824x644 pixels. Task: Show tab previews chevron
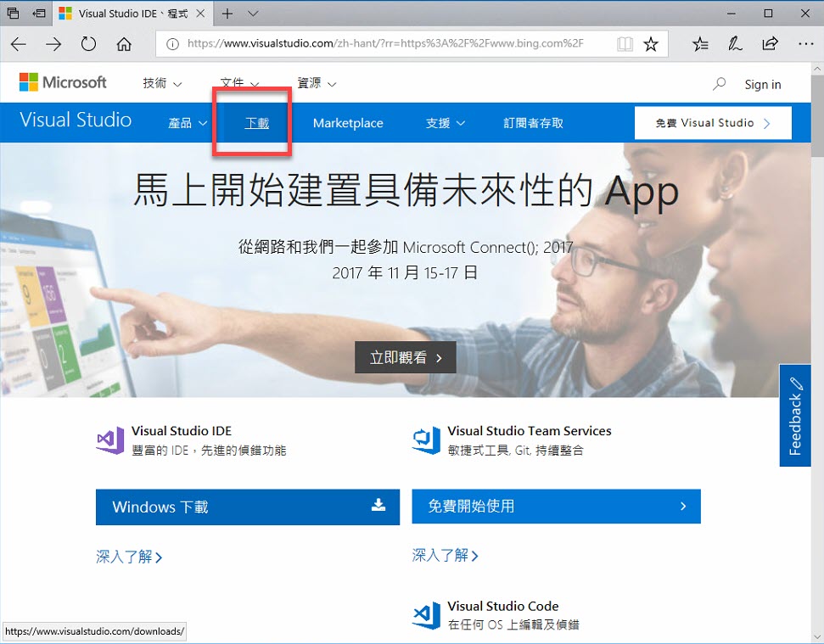coord(253,14)
